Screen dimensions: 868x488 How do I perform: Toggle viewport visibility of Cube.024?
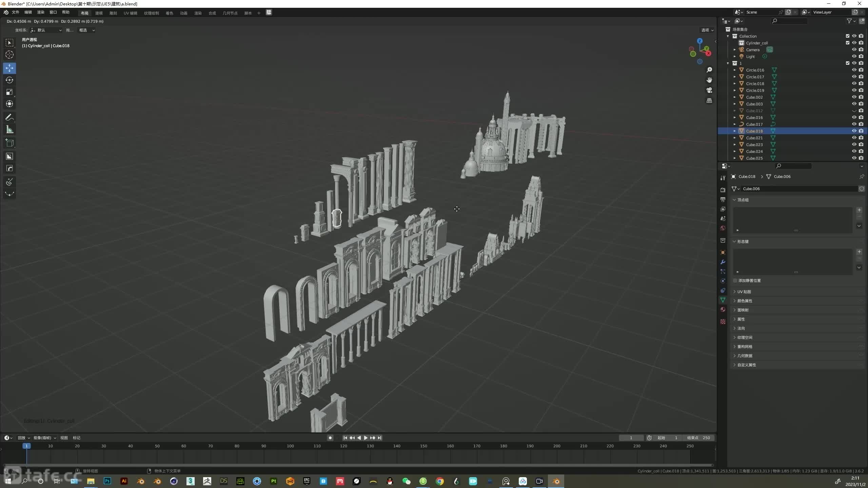[x=854, y=151]
